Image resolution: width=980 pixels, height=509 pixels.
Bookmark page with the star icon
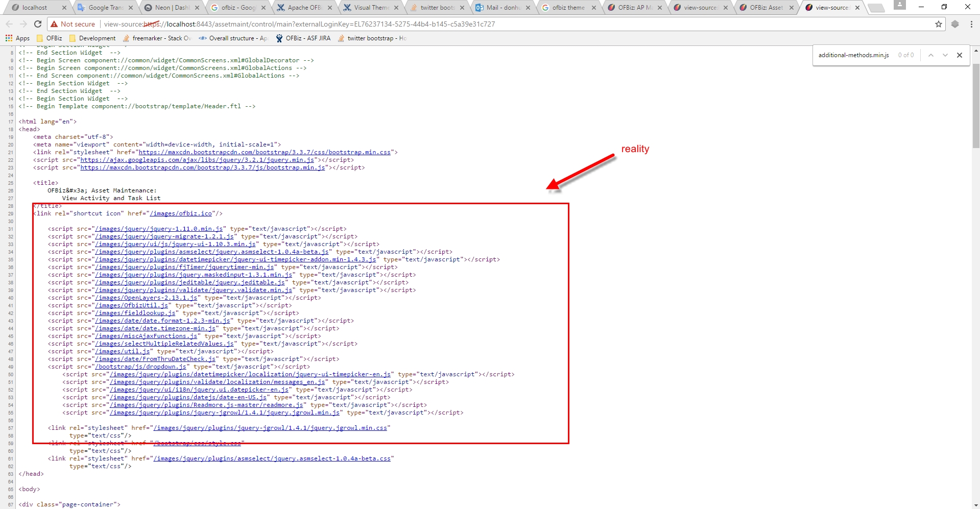[939, 24]
